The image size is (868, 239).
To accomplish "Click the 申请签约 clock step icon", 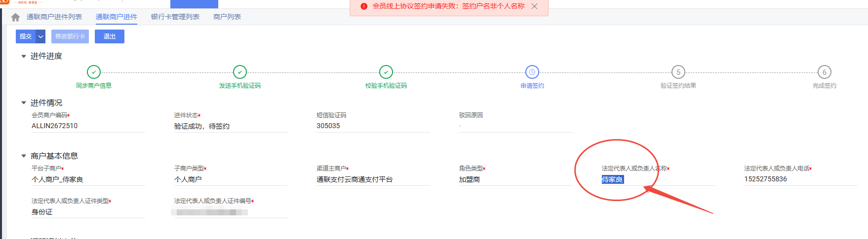I will [x=532, y=72].
